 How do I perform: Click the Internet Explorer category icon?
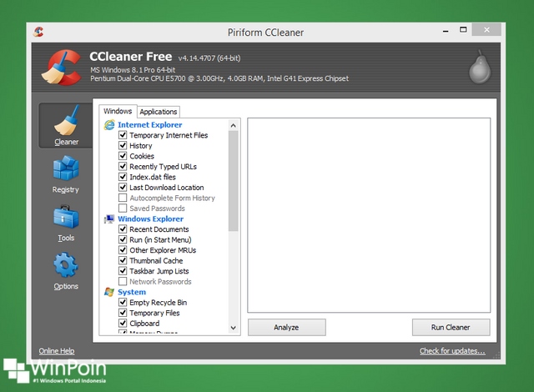point(108,125)
